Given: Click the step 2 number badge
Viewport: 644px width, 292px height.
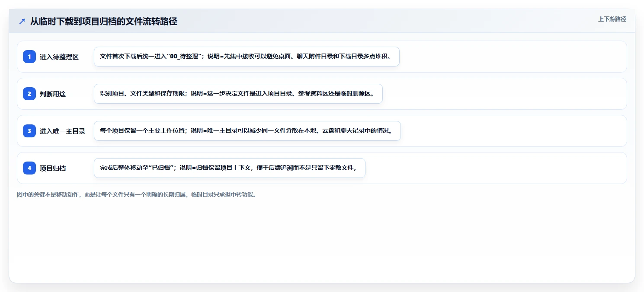Looking at the screenshot, I should point(29,94).
